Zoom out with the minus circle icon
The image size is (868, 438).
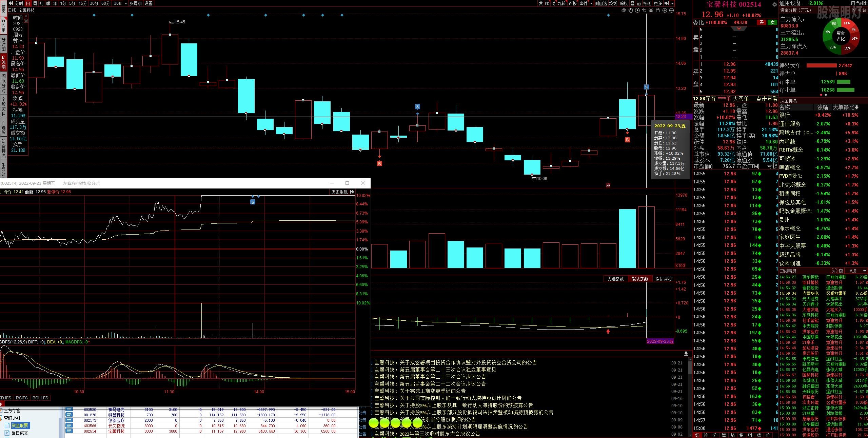point(671,11)
